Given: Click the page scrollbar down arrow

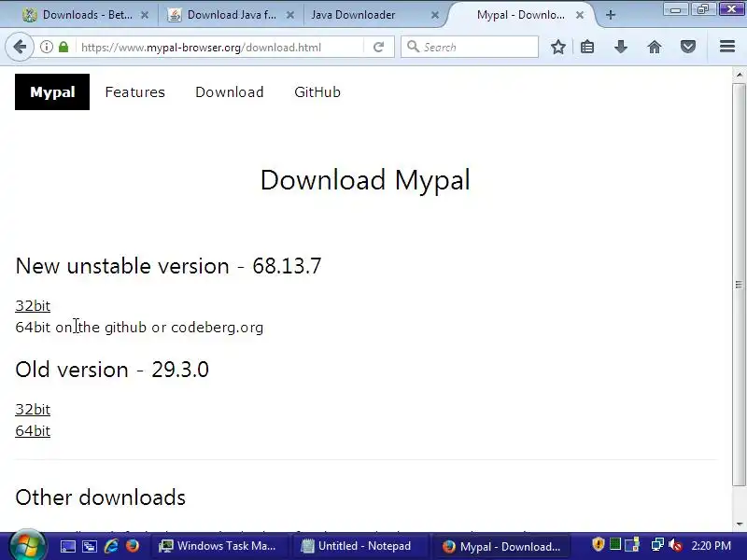Looking at the screenshot, I should (x=739, y=525).
